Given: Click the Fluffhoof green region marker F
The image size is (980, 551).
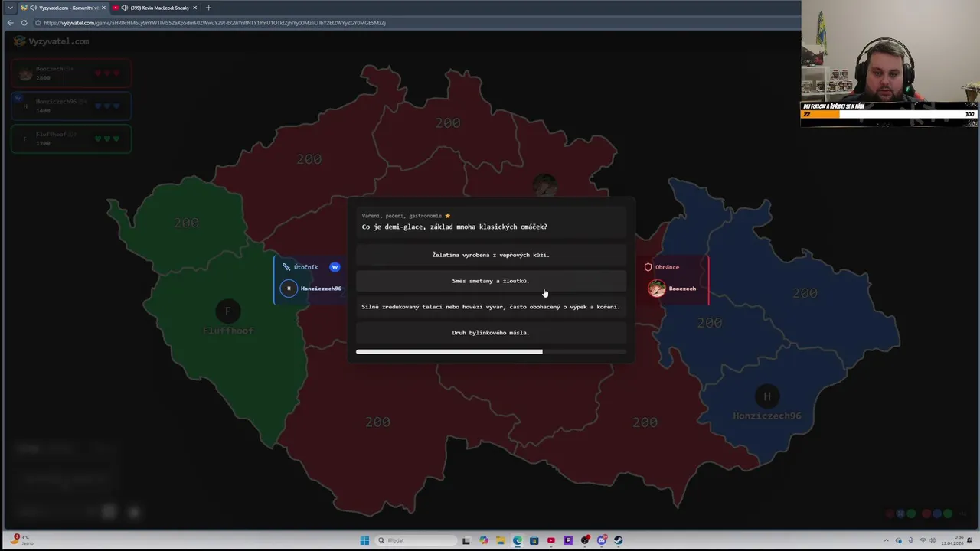Looking at the screenshot, I should 227,311.
